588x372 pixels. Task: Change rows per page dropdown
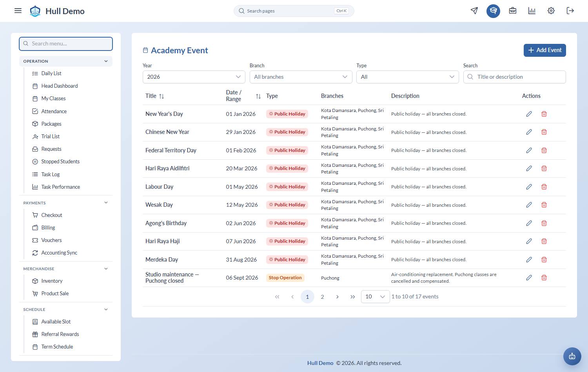pyautogui.click(x=375, y=297)
